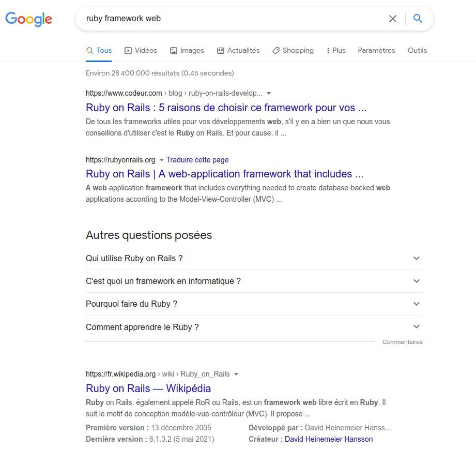Image resolution: width=476 pixels, height=450 pixels.
Task: Open the Vidéos tab
Action: 141,51
